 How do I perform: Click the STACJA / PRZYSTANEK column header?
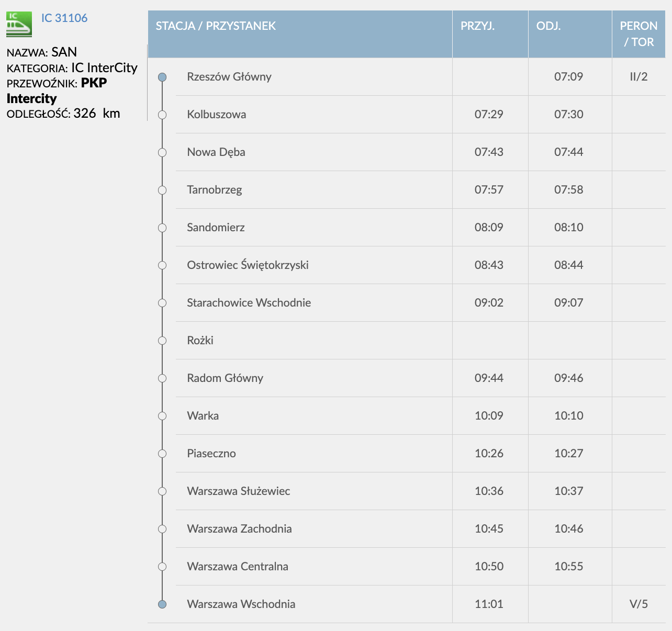click(x=216, y=26)
